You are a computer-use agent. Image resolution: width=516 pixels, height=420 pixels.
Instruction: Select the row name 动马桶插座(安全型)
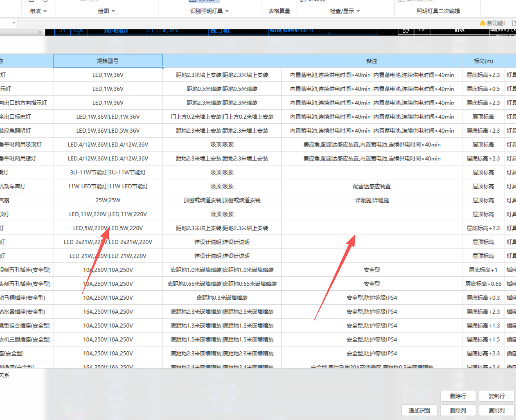(26, 298)
